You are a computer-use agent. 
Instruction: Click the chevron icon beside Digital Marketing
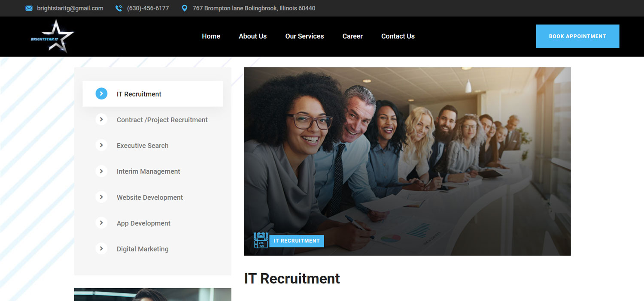[x=101, y=249]
